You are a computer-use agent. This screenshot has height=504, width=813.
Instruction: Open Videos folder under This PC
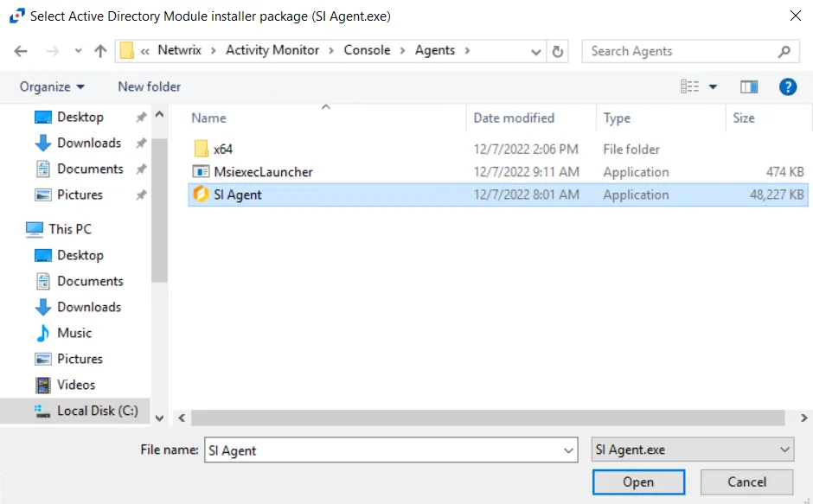tap(76, 385)
